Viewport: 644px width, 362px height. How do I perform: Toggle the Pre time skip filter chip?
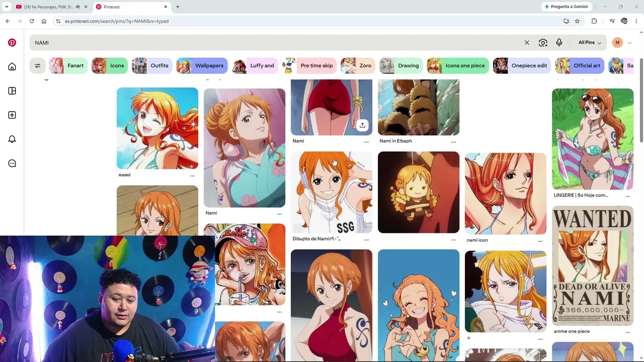(309, 66)
